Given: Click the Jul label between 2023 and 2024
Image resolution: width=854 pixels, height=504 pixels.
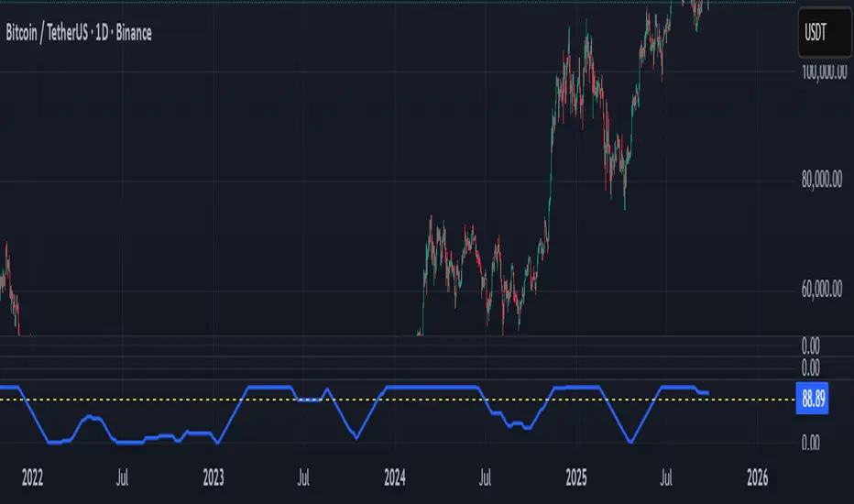Looking at the screenshot, I should pos(304,477).
